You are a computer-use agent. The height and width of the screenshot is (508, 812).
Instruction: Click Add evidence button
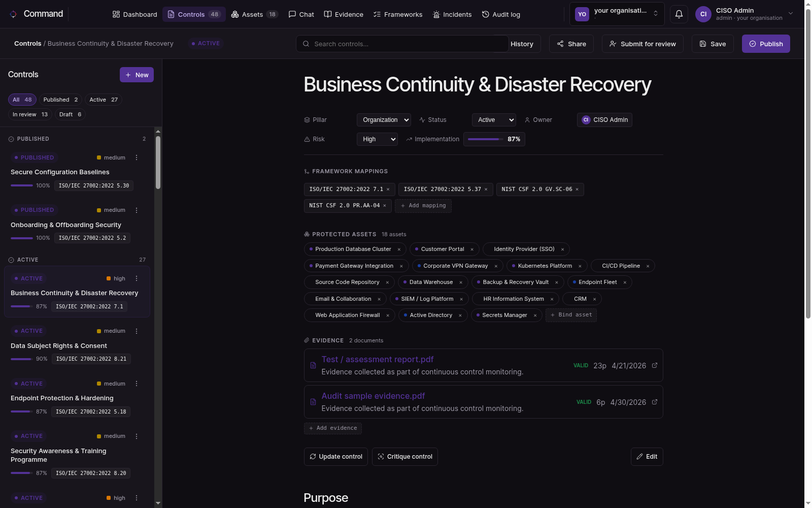(333, 428)
